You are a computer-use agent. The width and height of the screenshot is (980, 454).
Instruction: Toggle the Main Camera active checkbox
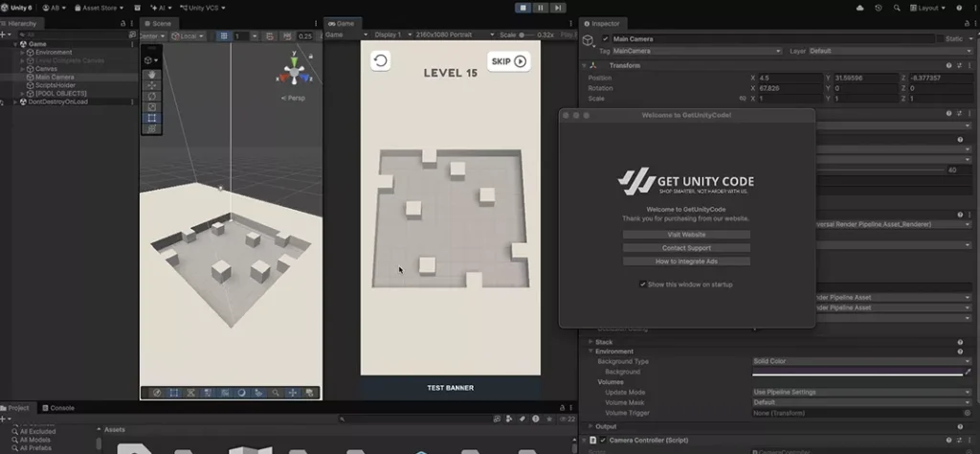(605, 38)
